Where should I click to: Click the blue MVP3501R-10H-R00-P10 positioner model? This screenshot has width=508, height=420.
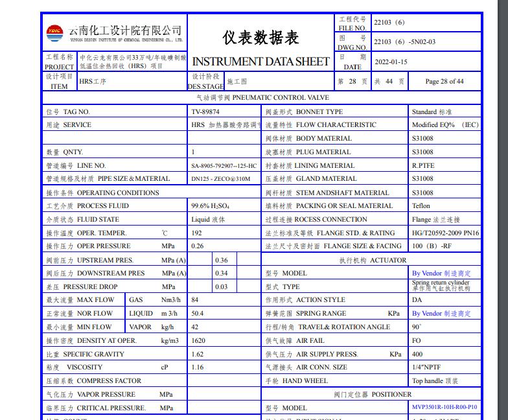444,408
